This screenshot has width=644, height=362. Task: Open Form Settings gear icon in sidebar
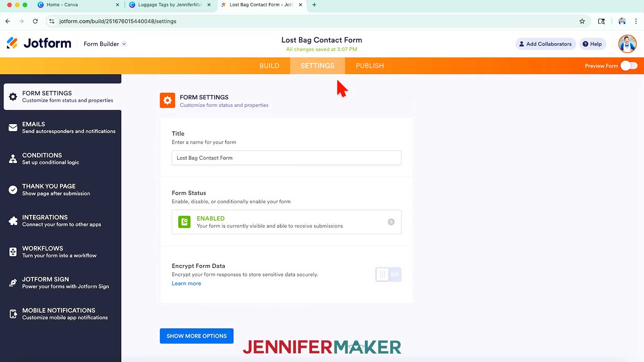click(x=13, y=97)
